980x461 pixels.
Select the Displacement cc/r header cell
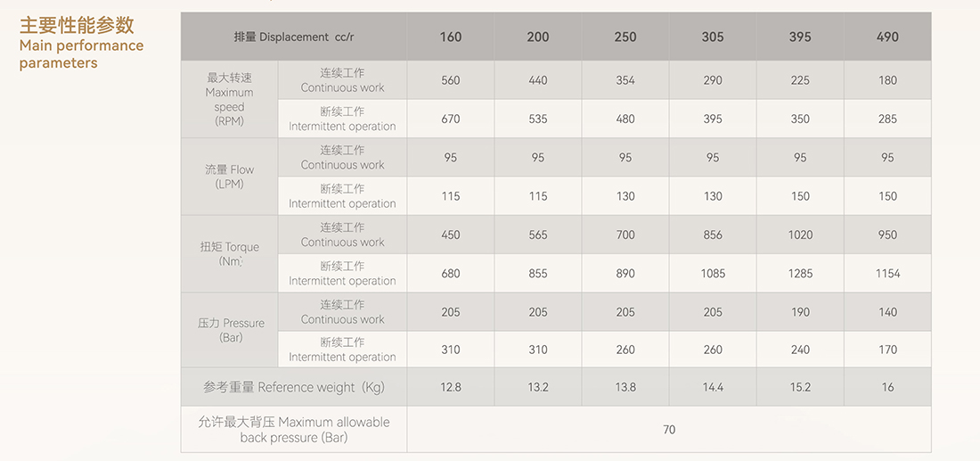(x=294, y=37)
